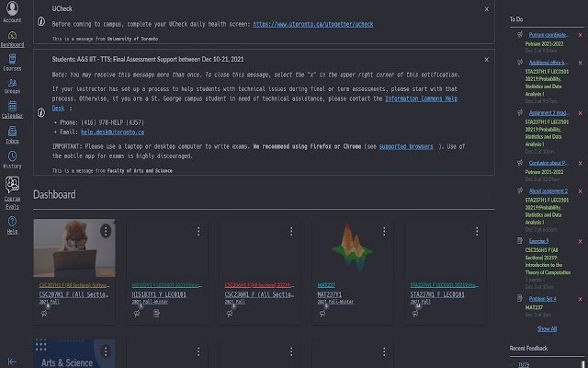Open announcements icon on CSC207H1 card

coord(44,314)
